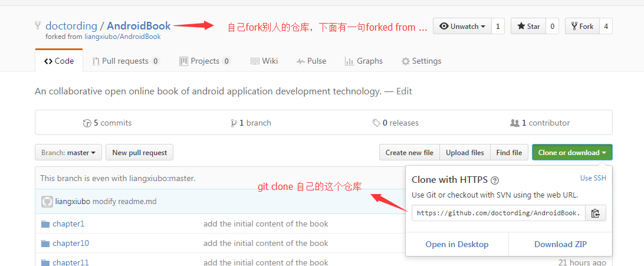Click liangxiubo's GitHub avatar icon
This screenshot has width=644, height=266.
tap(47, 202)
